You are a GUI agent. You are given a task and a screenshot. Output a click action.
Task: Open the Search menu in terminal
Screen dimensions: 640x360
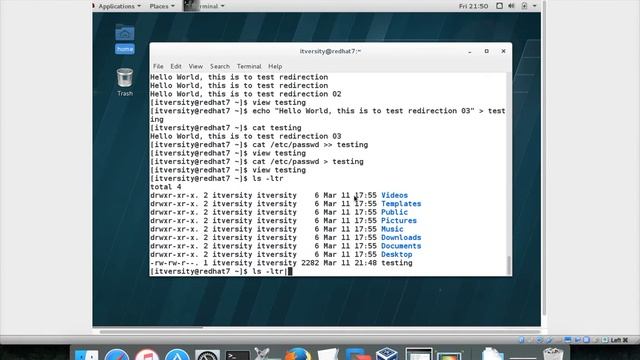tap(220, 66)
